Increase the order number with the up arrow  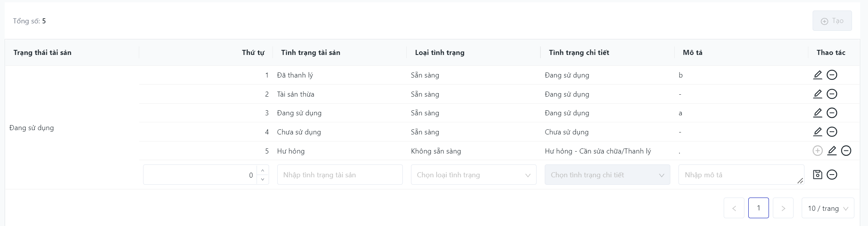coord(263,171)
